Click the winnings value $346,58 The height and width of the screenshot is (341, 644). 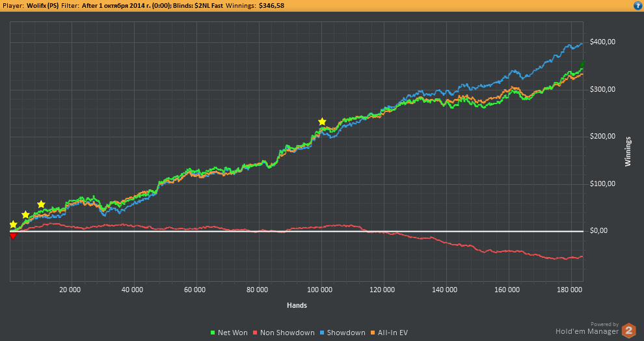coord(271,5)
